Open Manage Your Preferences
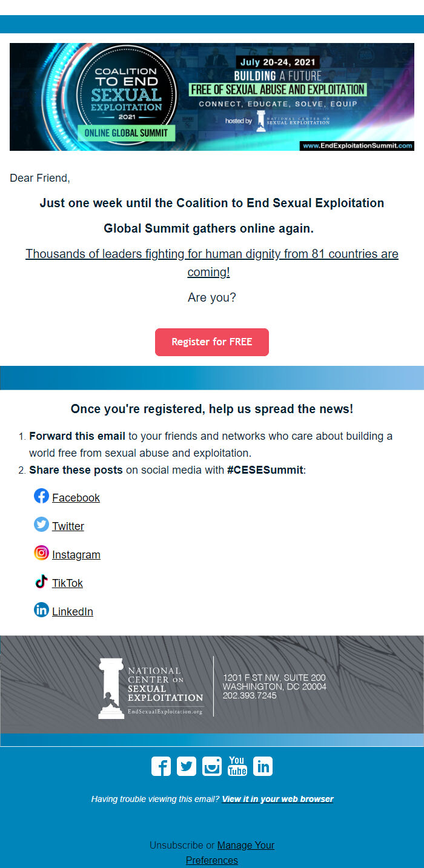The image size is (424, 868). (x=245, y=845)
